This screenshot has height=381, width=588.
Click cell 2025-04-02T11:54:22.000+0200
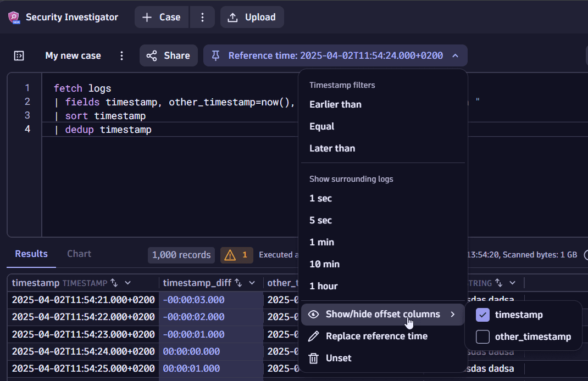(x=83, y=317)
